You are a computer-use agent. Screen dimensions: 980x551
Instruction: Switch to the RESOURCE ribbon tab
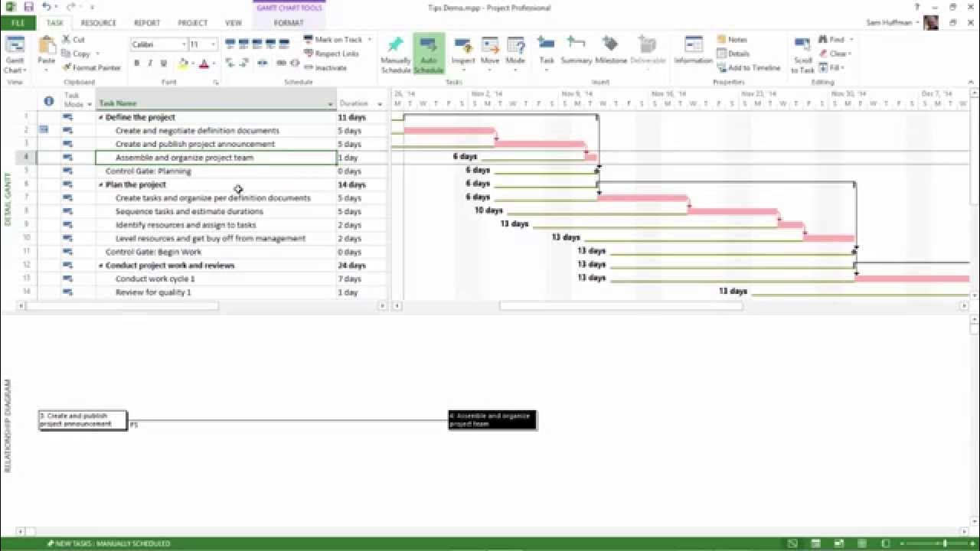click(x=98, y=23)
